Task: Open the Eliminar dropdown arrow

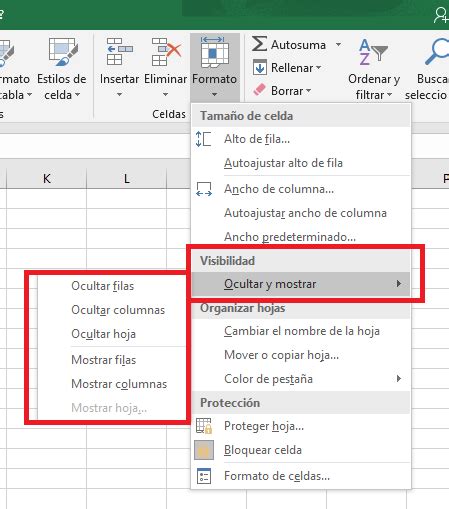Action: pyautogui.click(x=165, y=95)
